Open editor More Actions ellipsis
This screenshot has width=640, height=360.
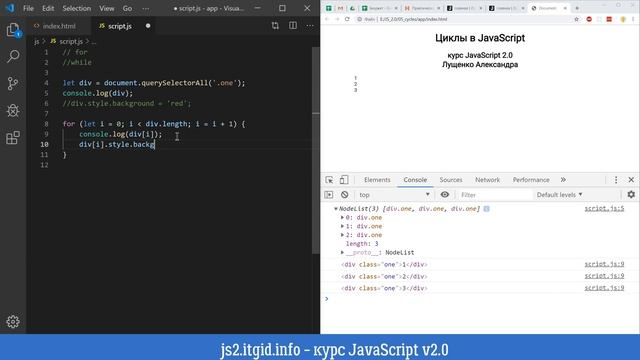[x=310, y=26]
